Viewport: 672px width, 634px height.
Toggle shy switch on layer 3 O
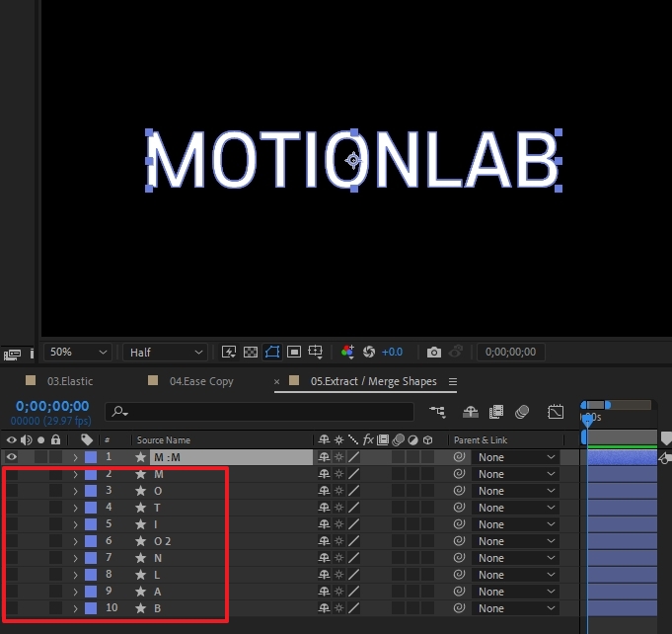click(x=324, y=491)
